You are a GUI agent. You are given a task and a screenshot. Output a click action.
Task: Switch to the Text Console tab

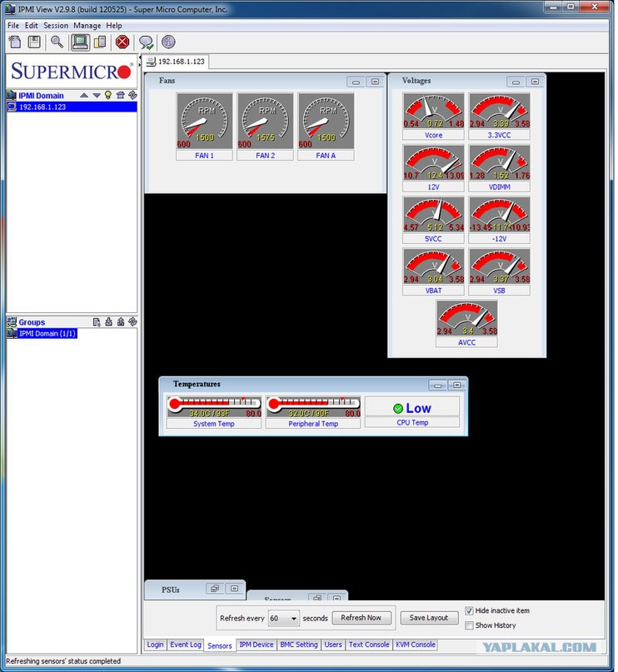click(369, 645)
